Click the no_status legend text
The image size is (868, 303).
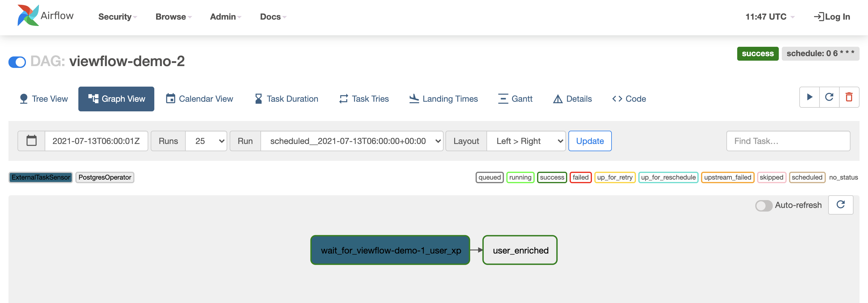tap(843, 177)
